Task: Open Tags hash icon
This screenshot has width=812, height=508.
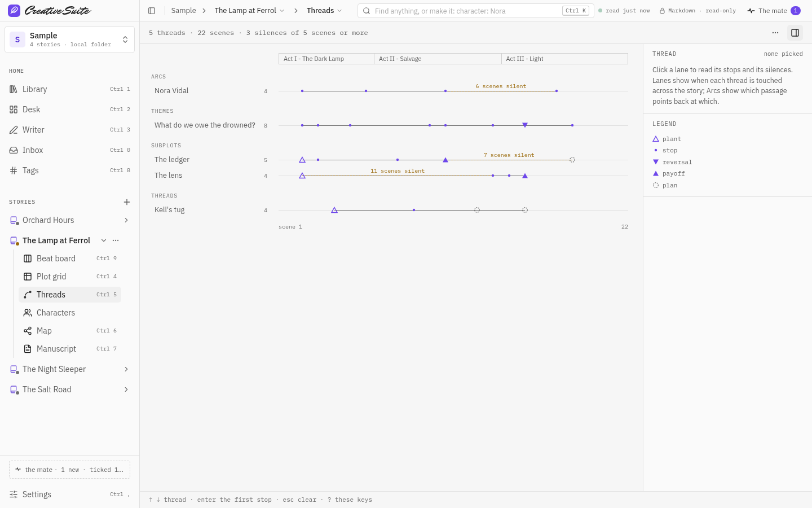Action: [x=14, y=170]
